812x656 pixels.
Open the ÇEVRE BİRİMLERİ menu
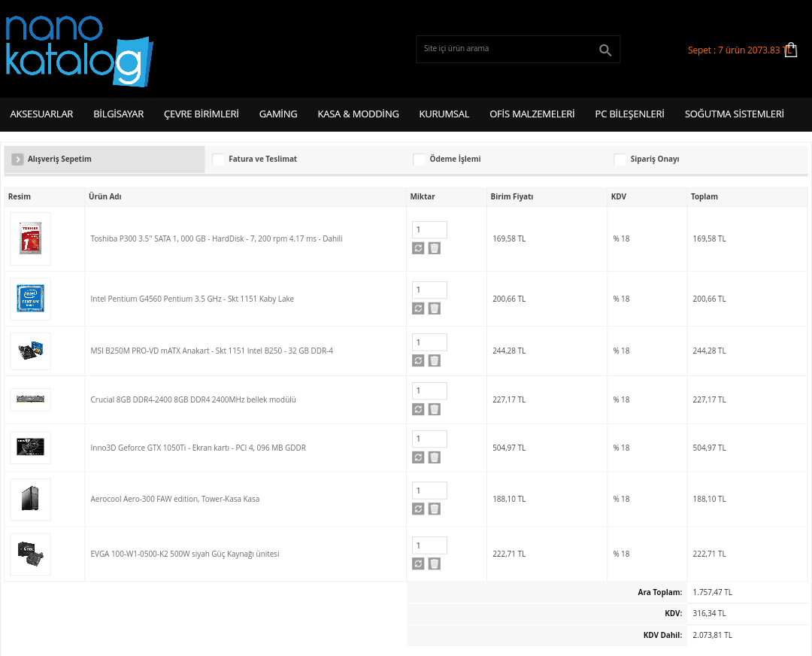coord(201,114)
